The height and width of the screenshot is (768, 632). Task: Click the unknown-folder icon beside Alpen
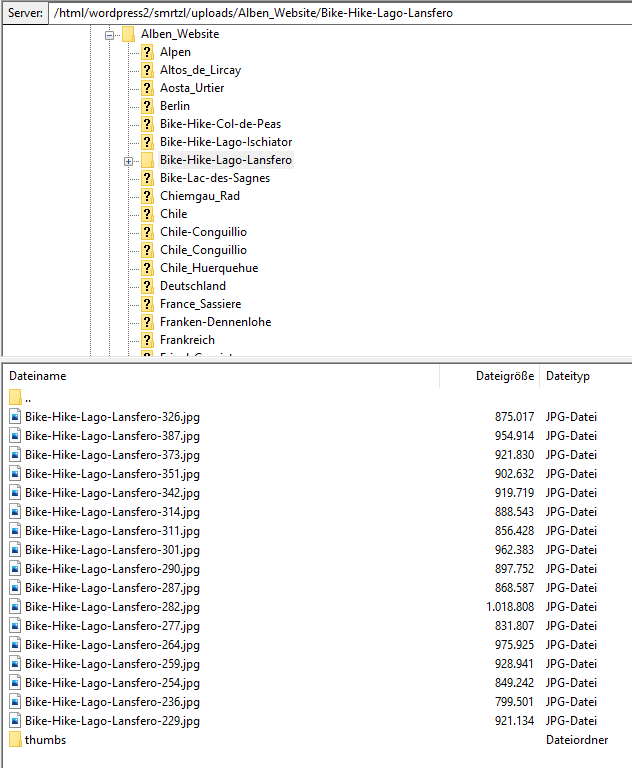coord(147,52)
